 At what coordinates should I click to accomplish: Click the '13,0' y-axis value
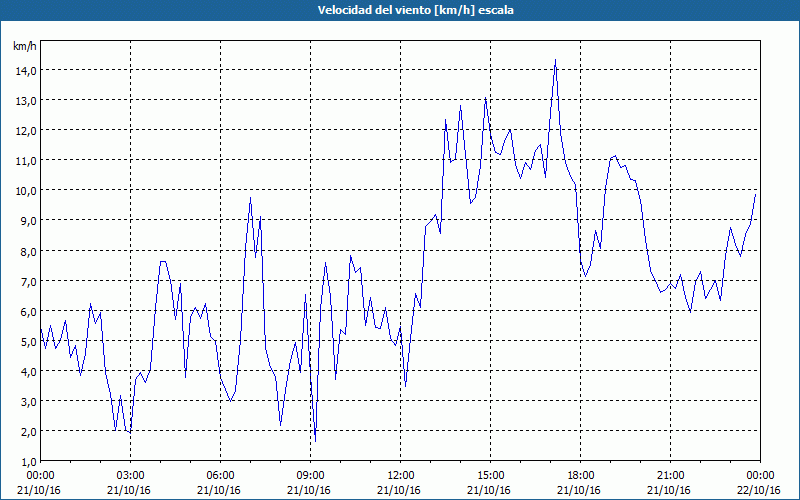[26, 101]
